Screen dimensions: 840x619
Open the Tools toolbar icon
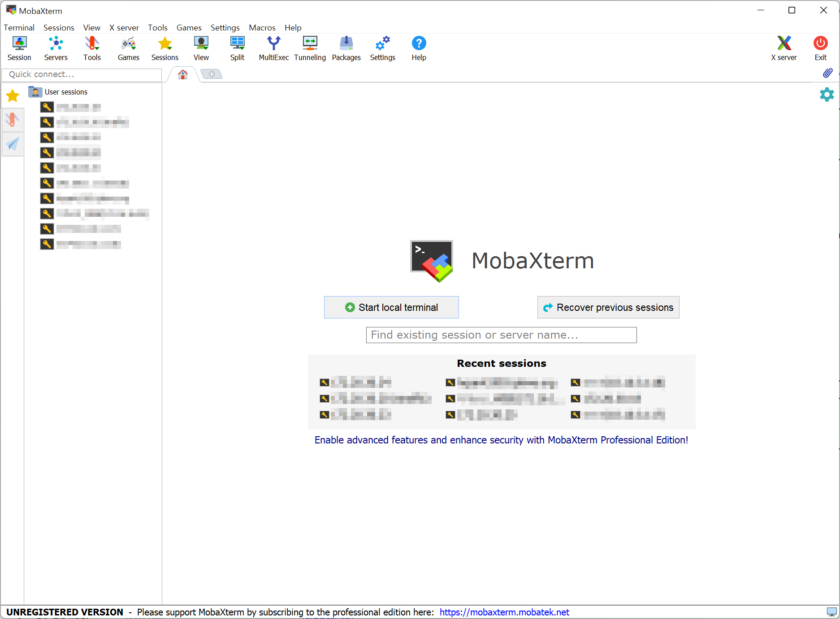pyautogui.click(x=92, y=48)
